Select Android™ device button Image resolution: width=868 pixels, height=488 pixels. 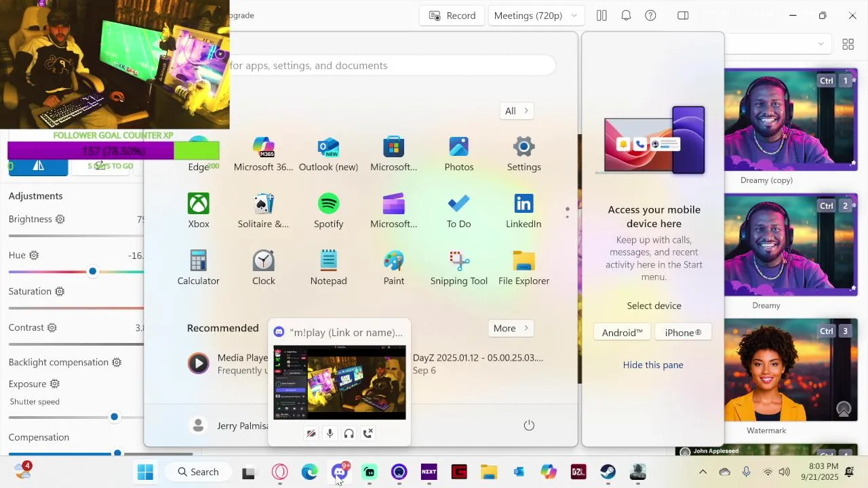tap(622, 332)
